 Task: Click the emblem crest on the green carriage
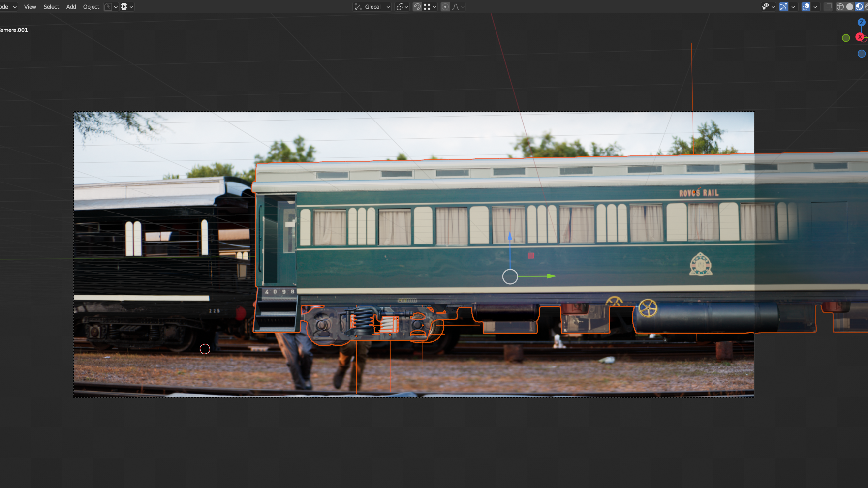tap(701, 264)
